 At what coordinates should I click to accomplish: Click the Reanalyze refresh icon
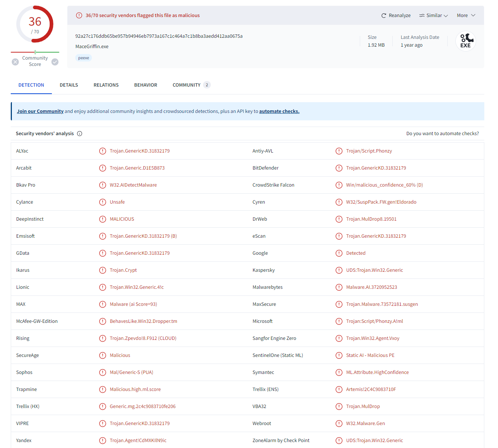tap(384, 16)
